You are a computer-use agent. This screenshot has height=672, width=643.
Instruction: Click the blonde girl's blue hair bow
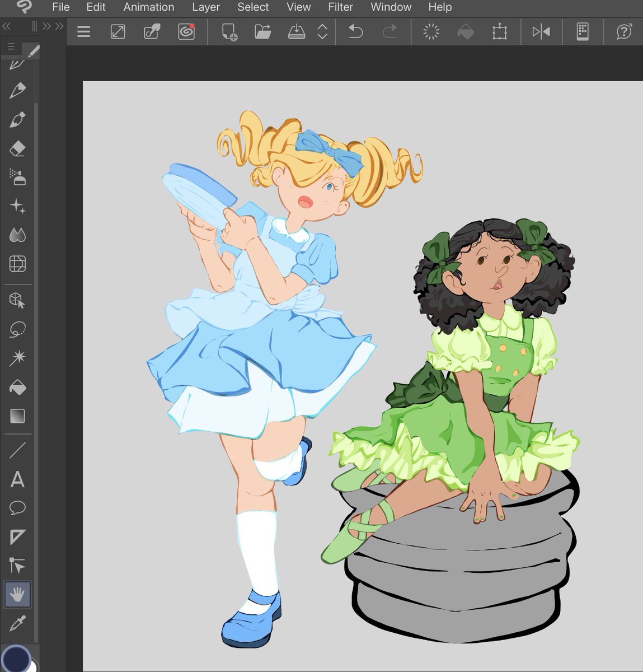click(329, 152)
